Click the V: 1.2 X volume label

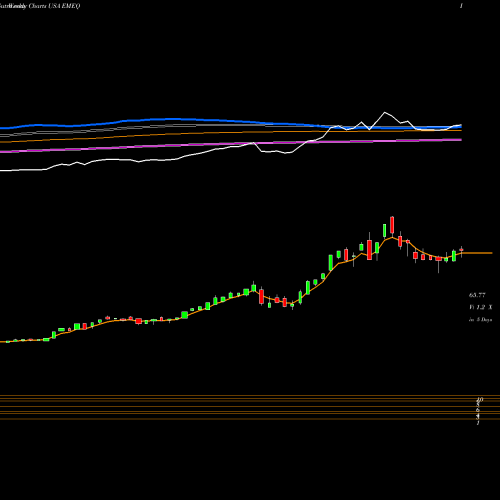pyautogui.click(x=480, y=307)
